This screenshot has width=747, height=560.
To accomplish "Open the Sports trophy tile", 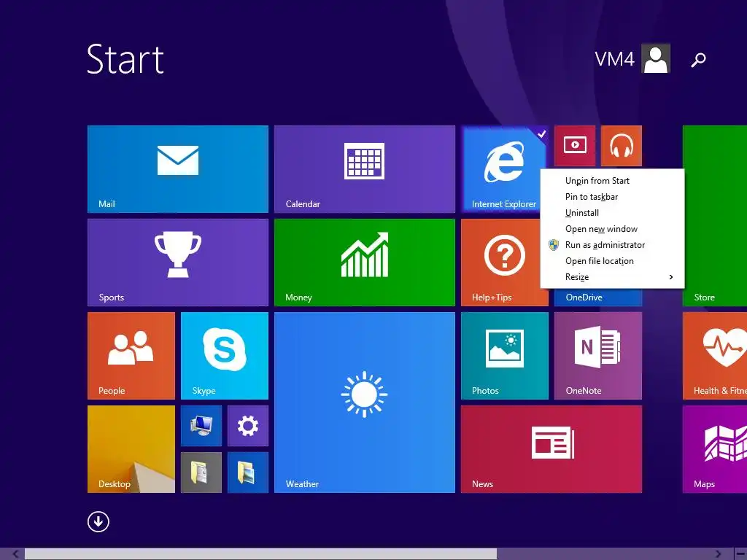I will (x=178, y=262).
